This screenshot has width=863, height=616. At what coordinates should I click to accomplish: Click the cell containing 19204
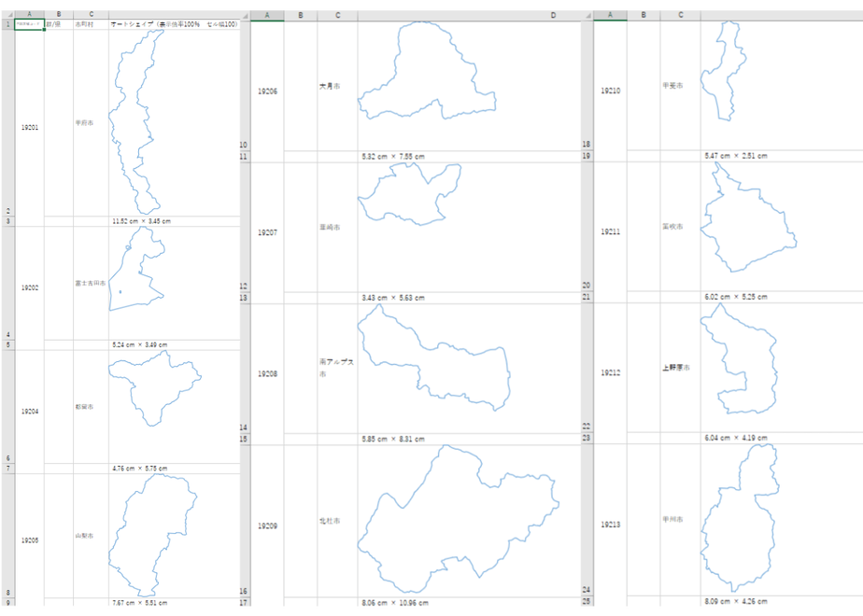coord(29,412)
